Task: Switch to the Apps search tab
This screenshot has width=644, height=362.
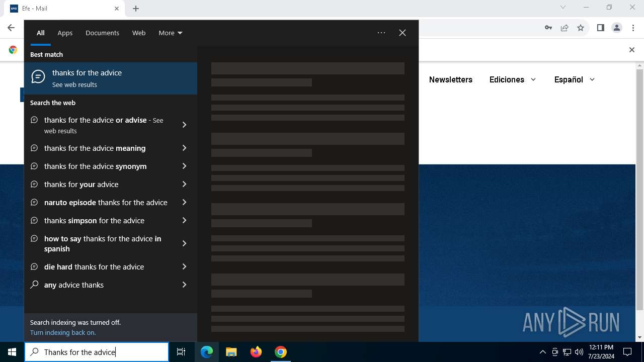Action: tap(65, 33)
